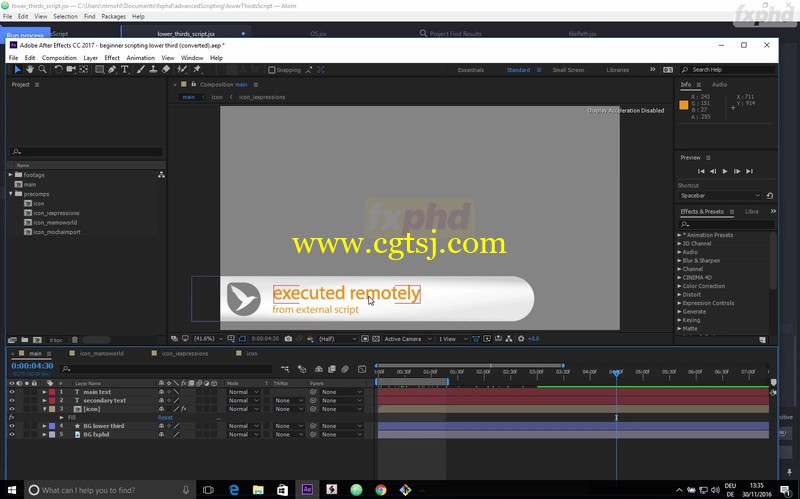Open the composition flowchart icon in viewer footer
Image resolution: width=800 pixels, height=499 pixels.
(509, 339)
